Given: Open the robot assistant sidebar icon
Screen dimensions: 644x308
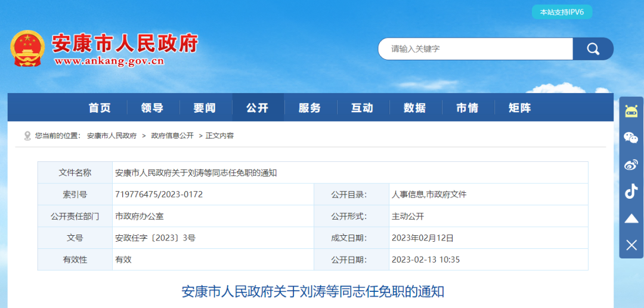Looking at the screenshot, I should 631,111.
